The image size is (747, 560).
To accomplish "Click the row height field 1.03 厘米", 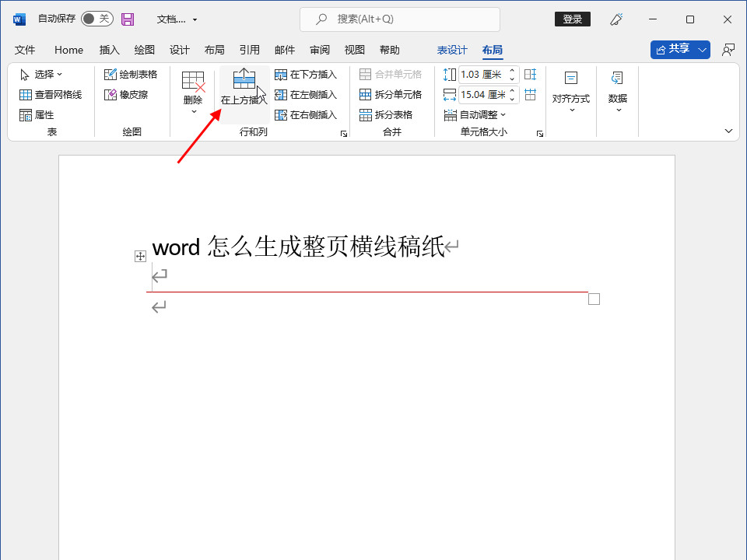I will click(482, 75).
